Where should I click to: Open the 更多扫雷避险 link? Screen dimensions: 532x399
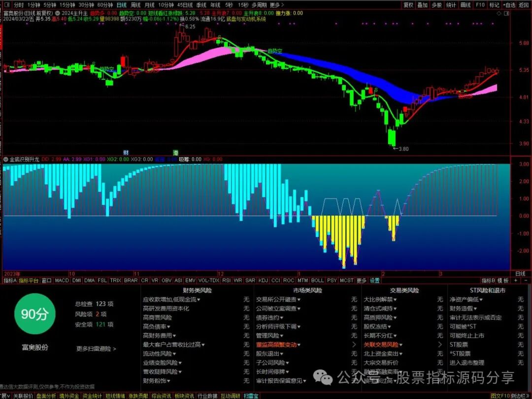[96, 348]
